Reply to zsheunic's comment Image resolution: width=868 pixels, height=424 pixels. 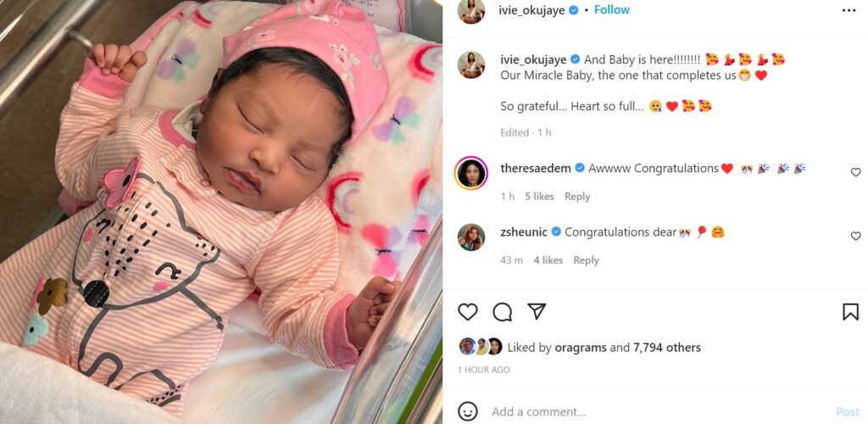pyautogui.click(x=587, y=260)
